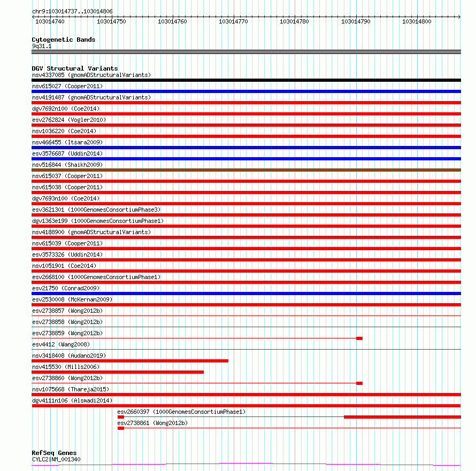
Task: Click variant label nsv1036220 (Coe2014)
Action: click(x=64, y=131)
